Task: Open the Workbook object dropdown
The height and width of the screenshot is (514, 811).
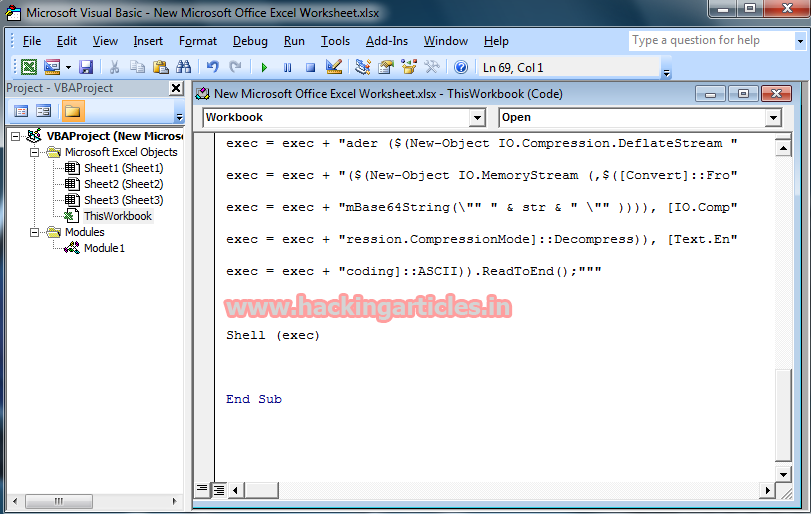Action: 478,117
